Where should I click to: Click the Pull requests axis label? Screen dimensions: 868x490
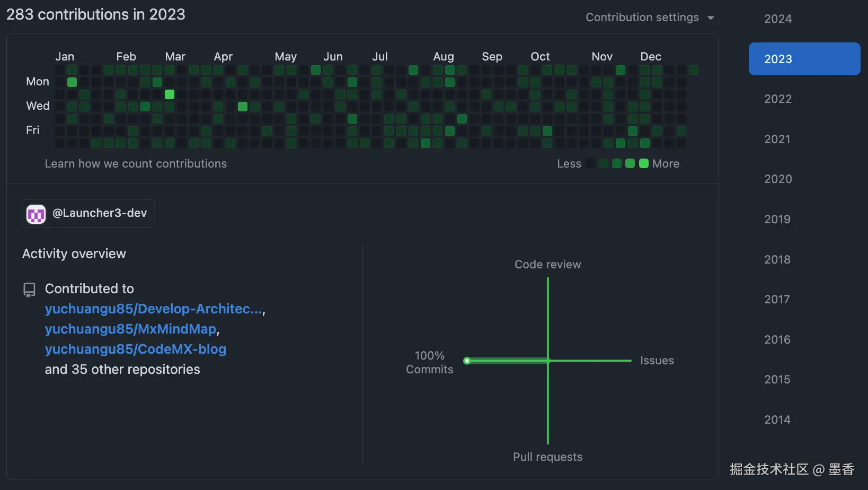(547, 457)
